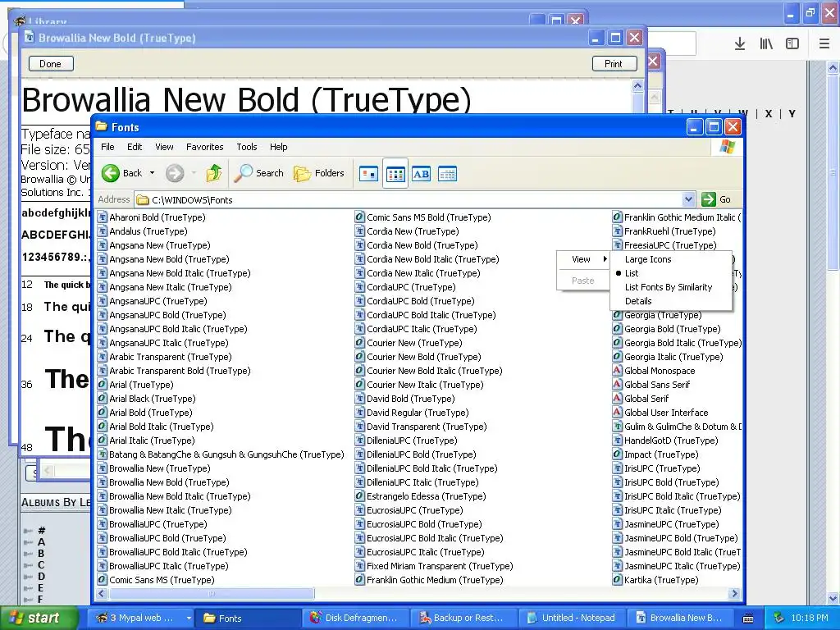The height and width of the screenshot is (630, 840).
Task: Click the tray icon beside the clock
Action: click(779, 619)
